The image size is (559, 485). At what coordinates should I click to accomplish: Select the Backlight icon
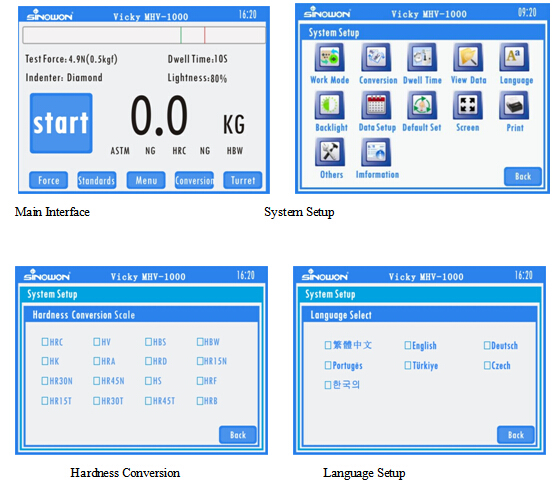pyautogui.click(x=329, y=105)
